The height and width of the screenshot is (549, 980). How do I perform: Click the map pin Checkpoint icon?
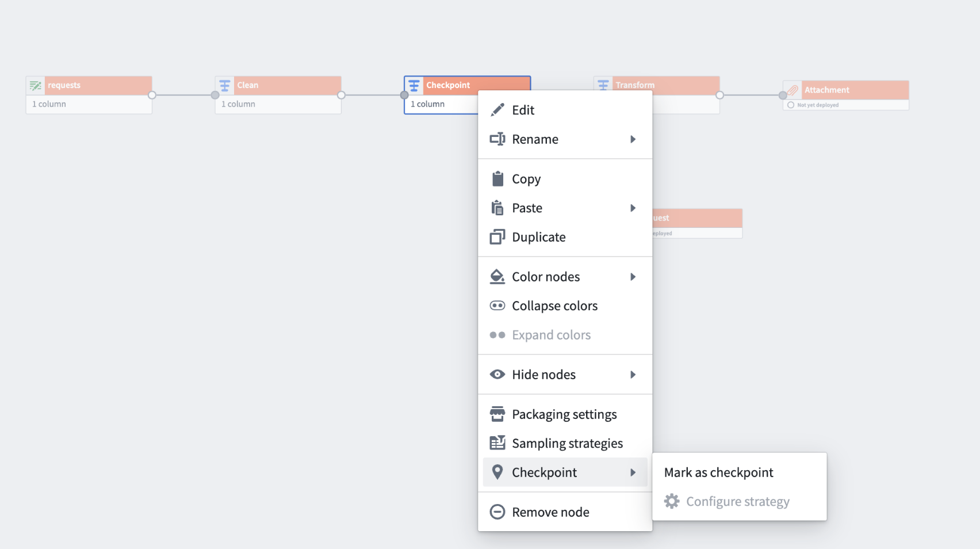coord(497,472)
